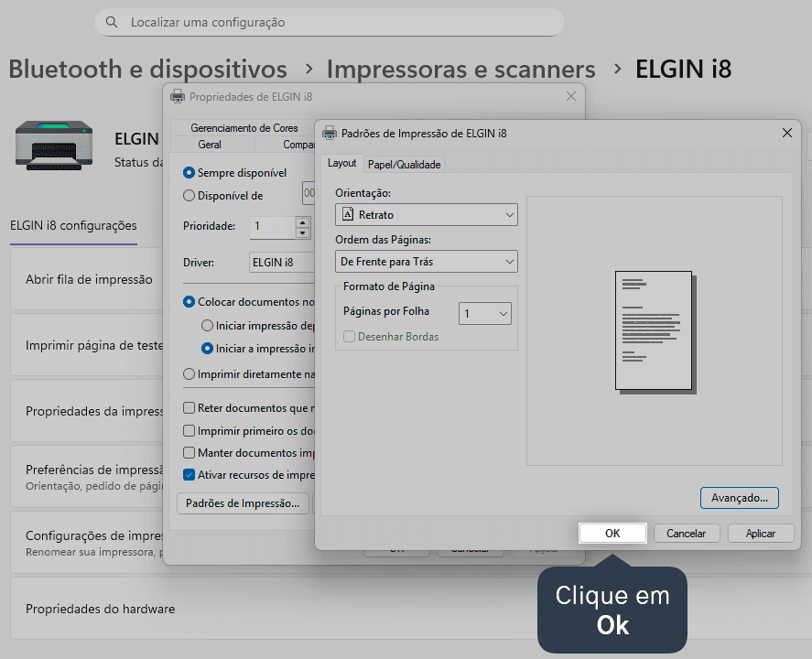Viewport: 812px width, 659px height.
Task: Check the Reter documentos checkbox
Action: coord(189,408)
